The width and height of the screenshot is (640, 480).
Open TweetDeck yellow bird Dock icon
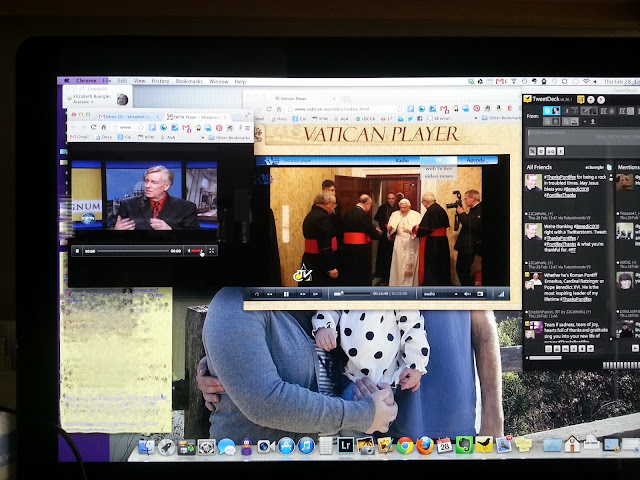pos(484,445)
